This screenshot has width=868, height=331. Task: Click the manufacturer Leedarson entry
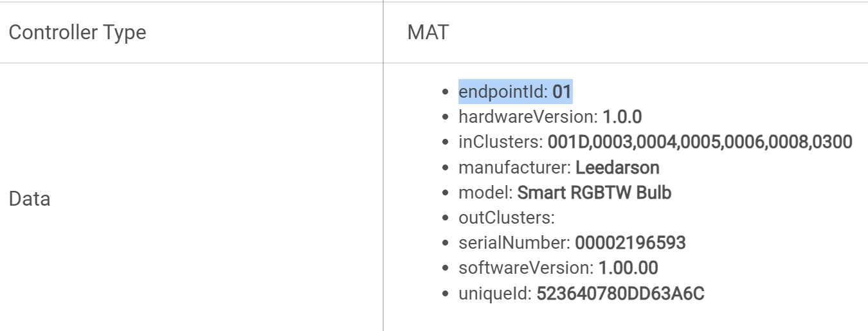coord(559,168)
